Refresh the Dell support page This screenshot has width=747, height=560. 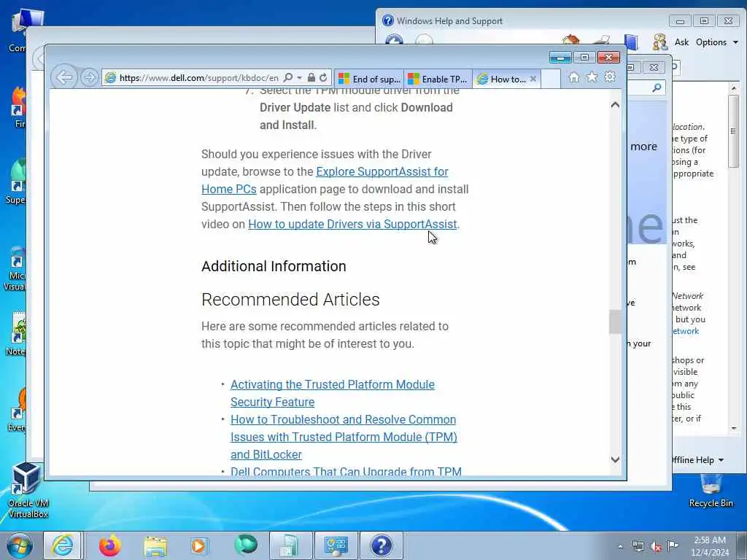(323, 77)
